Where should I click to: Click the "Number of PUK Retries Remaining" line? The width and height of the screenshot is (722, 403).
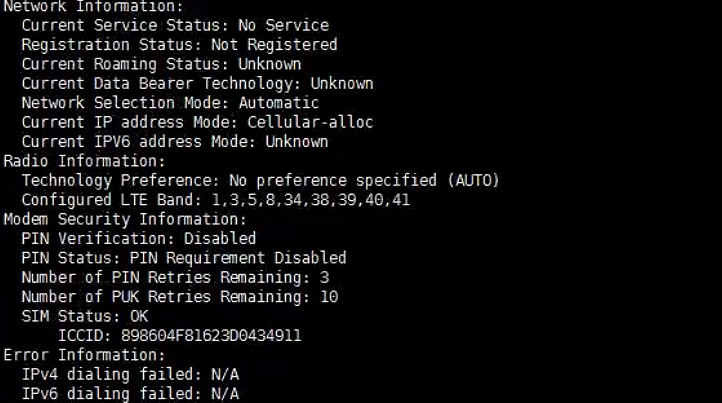pyautogui.click(x=179, y=297)
